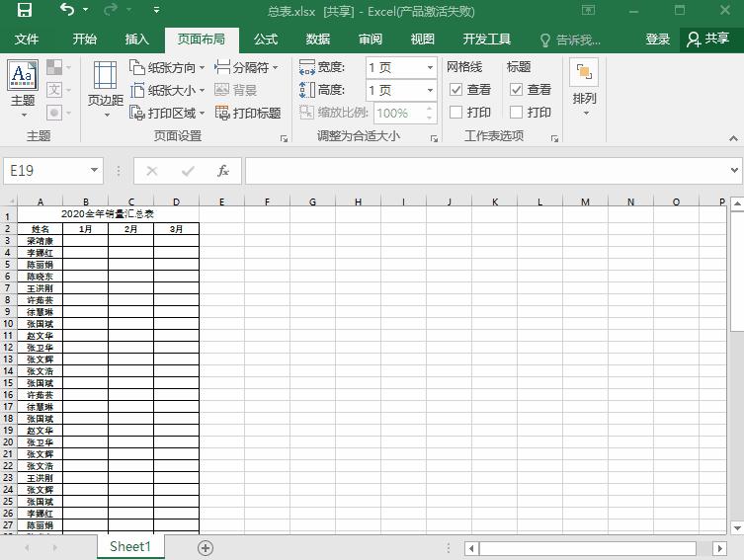744x560 pixels.
Task: Toggle the 标题 打印 checkbox
Action: pyautogui.click(x=516, y=112)
